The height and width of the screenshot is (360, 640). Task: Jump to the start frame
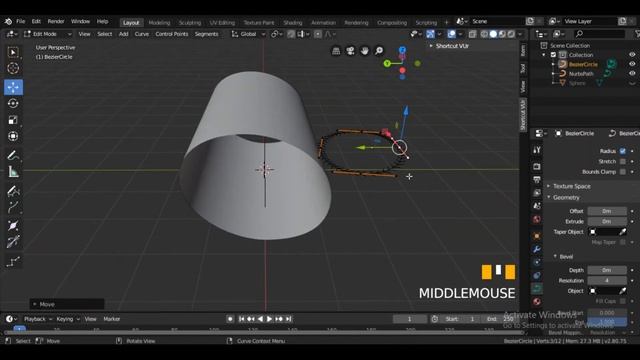coord(242,319)
